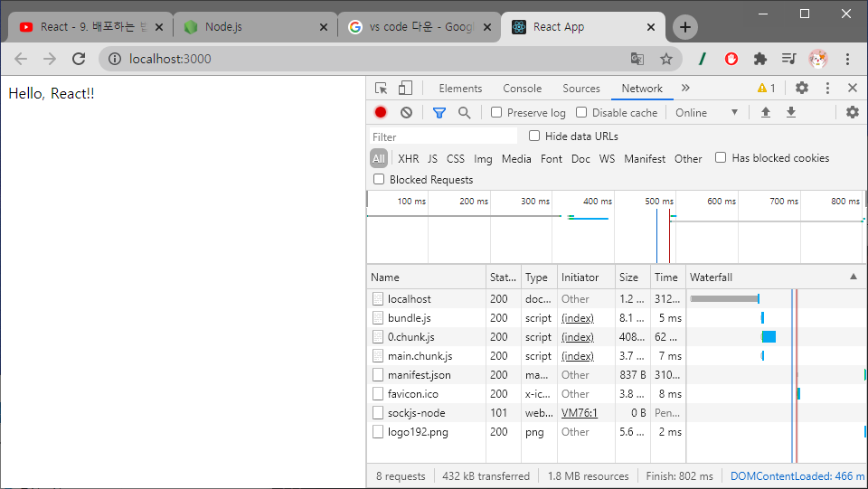This screenshot has height=489, width=868.
Task: Open Chrome profile avatar
Action: (818, 59)
